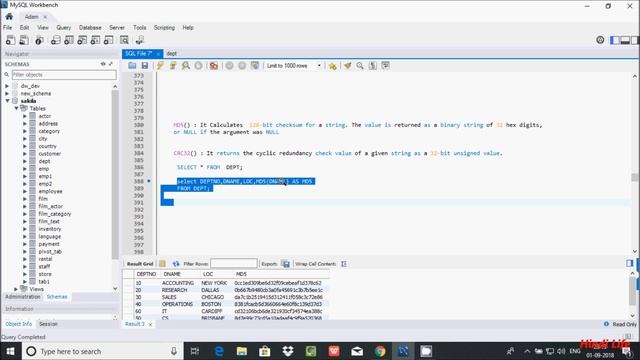
Task: Select the payment table
Action: (49, 244)
